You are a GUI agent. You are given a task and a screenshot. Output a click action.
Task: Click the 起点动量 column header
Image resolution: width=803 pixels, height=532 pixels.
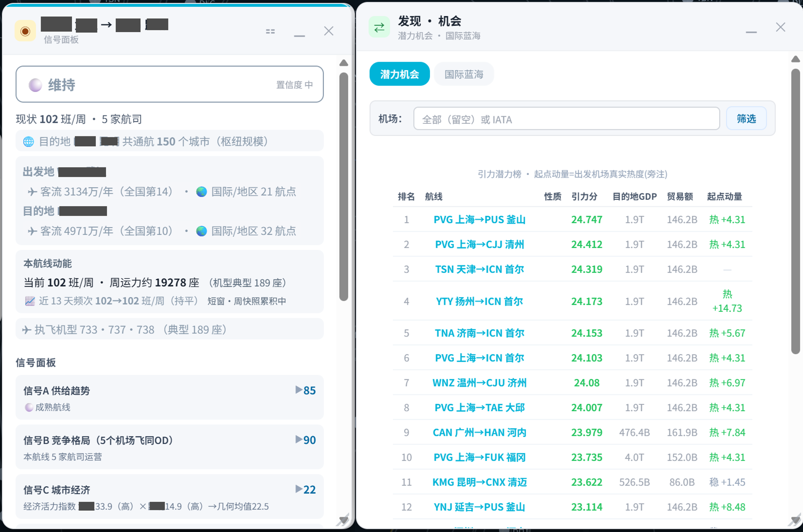(724, 197)
